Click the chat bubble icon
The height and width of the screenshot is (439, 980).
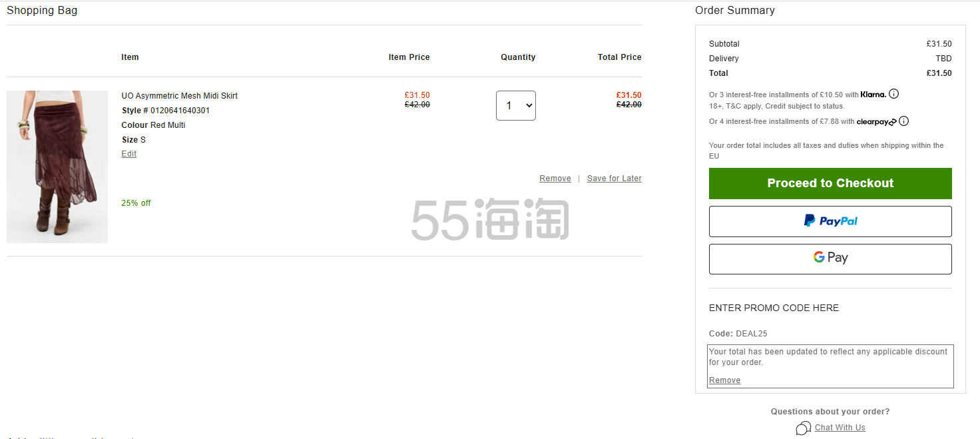pyautogui.click(x=804, y=428)
